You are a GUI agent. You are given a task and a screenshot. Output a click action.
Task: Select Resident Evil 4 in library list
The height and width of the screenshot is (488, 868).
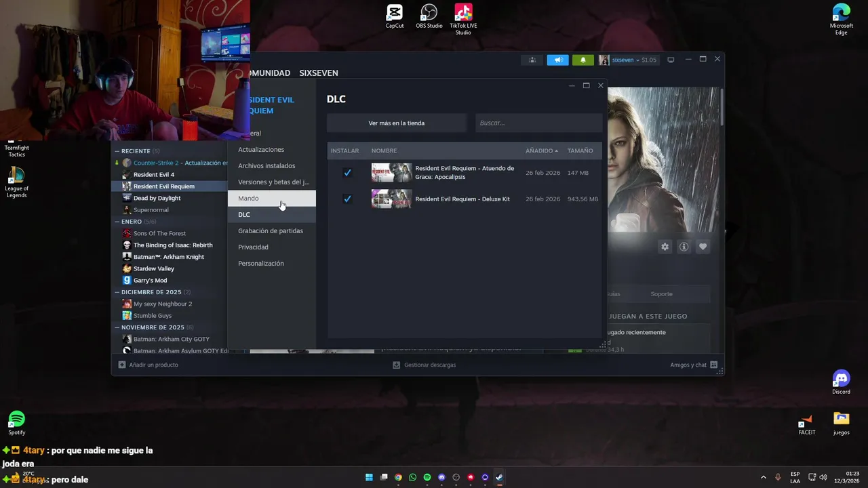pos(170,174)
